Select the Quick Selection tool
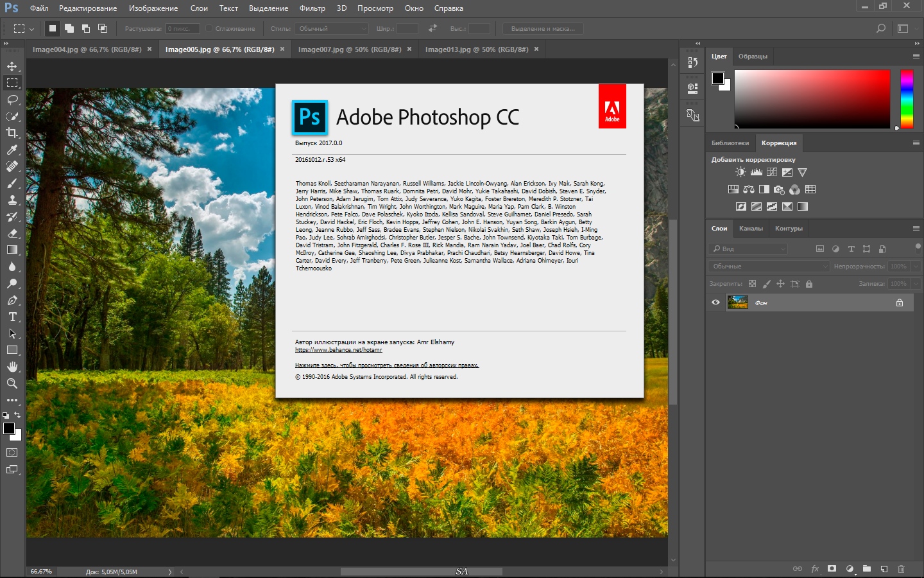This screenshot has width=924, height=578. pyautogui.click(x=12, y=116)
